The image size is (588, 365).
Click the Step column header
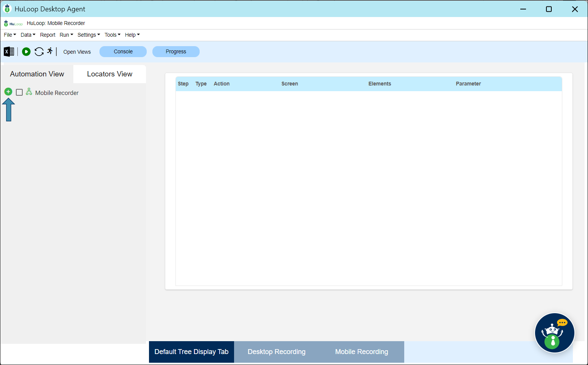point(183,84)
